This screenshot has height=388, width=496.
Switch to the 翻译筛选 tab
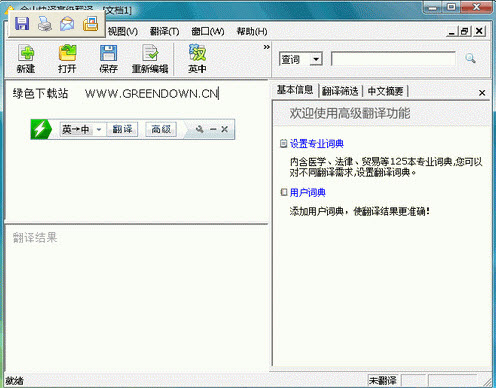(340, 91)
